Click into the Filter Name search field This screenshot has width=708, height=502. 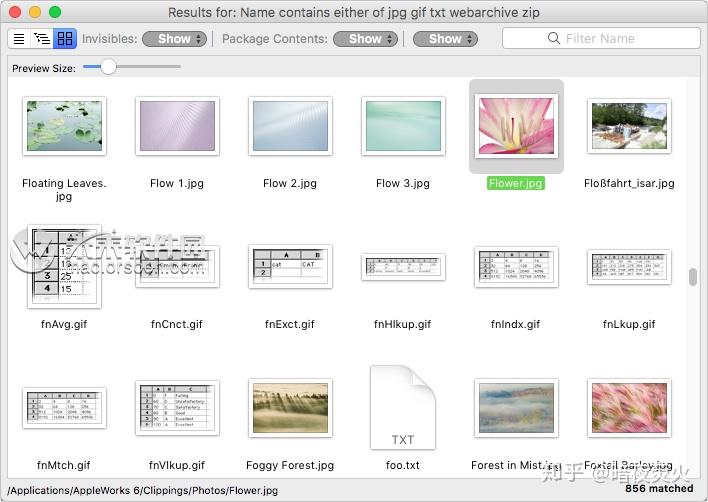pyautogui.click(x=601, y=38)
